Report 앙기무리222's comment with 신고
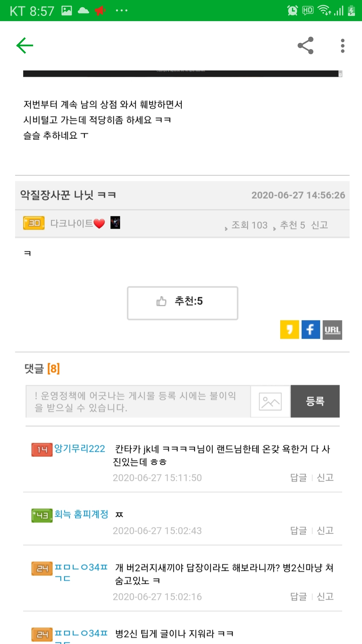This screenshot has height=644, width=362. tap(325, 478)
